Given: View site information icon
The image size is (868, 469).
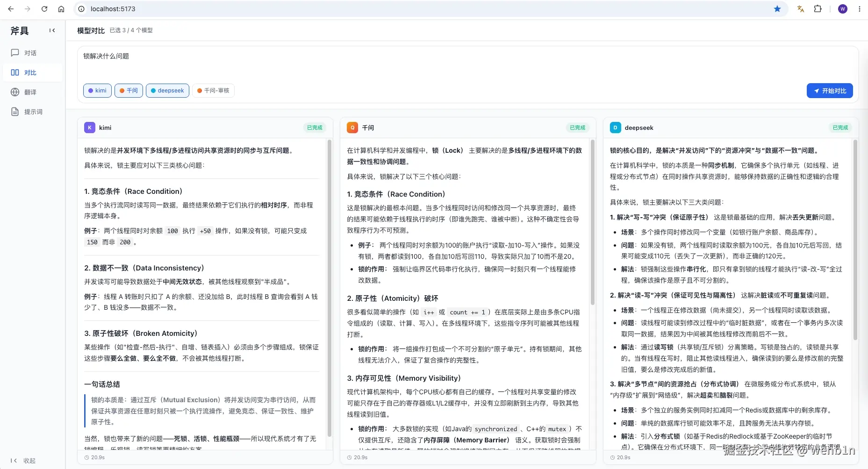Looking at the screenshot, I should (x=81, y=9).
